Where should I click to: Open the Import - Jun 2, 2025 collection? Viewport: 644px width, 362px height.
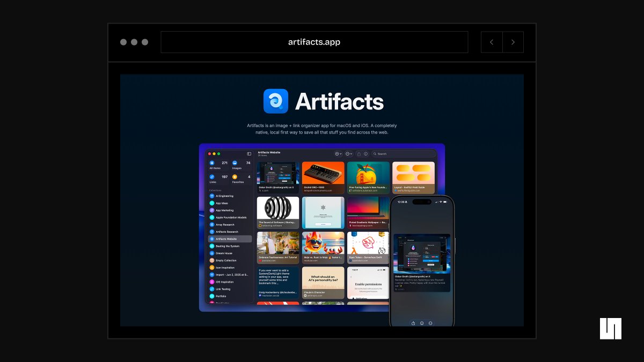coord(230,275)
